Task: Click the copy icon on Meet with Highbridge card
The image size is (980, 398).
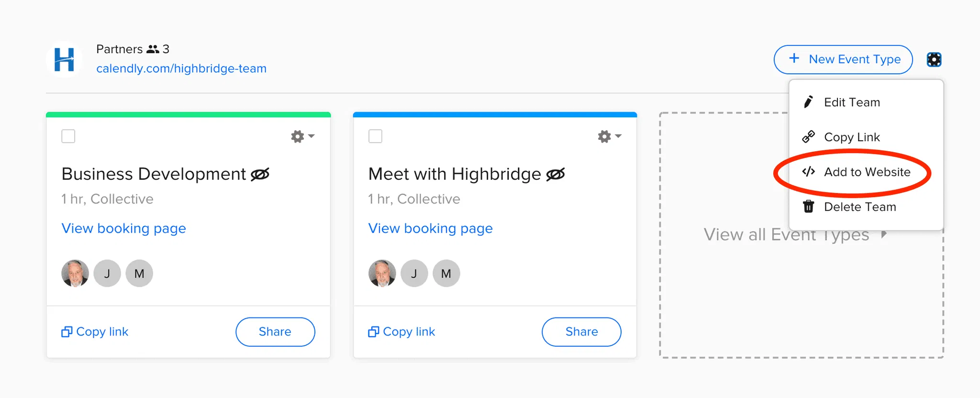Action: pyautogui.click(x=374, y=331)
